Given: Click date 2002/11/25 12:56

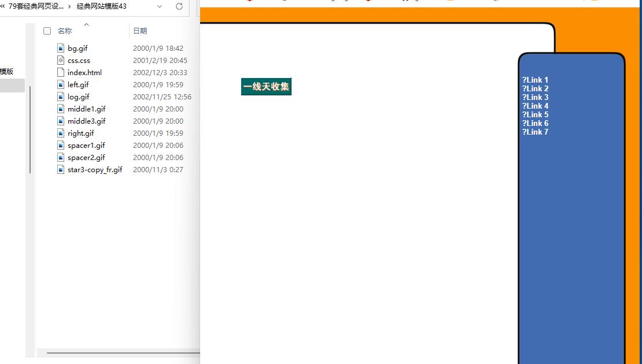Looking at the screenshot, I should tap(162, 97).
